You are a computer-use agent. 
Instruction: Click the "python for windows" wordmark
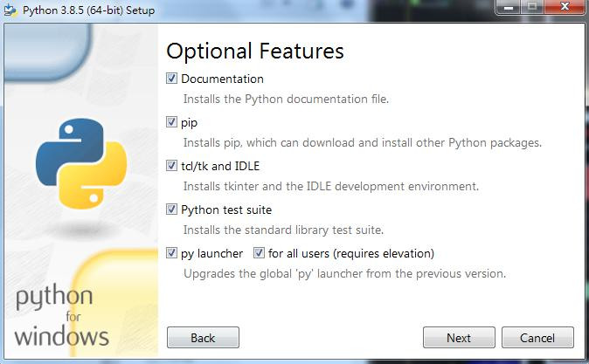pos(62,315)
